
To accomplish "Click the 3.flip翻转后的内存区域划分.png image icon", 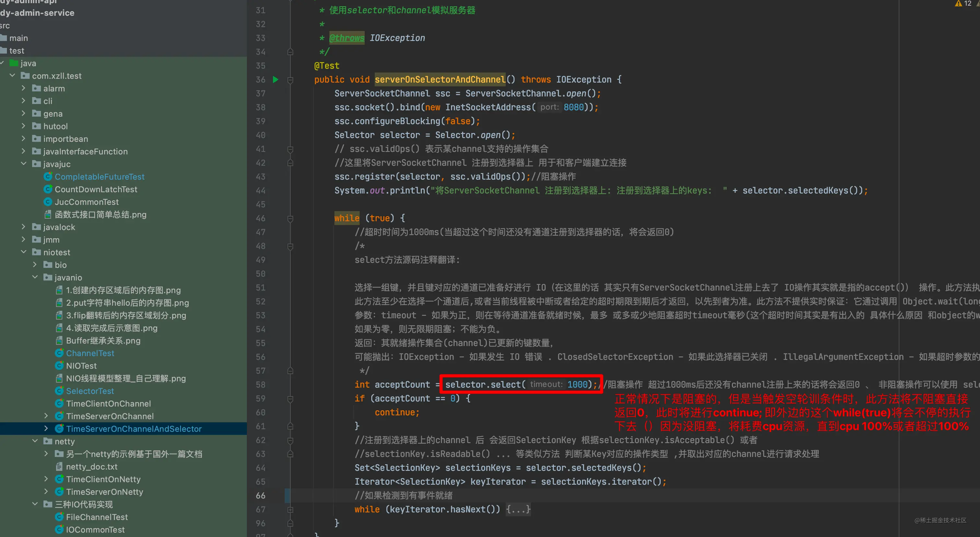I will 59,315.
